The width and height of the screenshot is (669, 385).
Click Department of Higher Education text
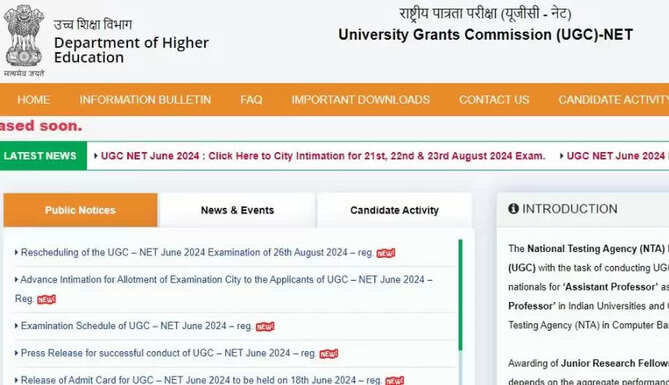pyautogui.click(x=131, y=50)
